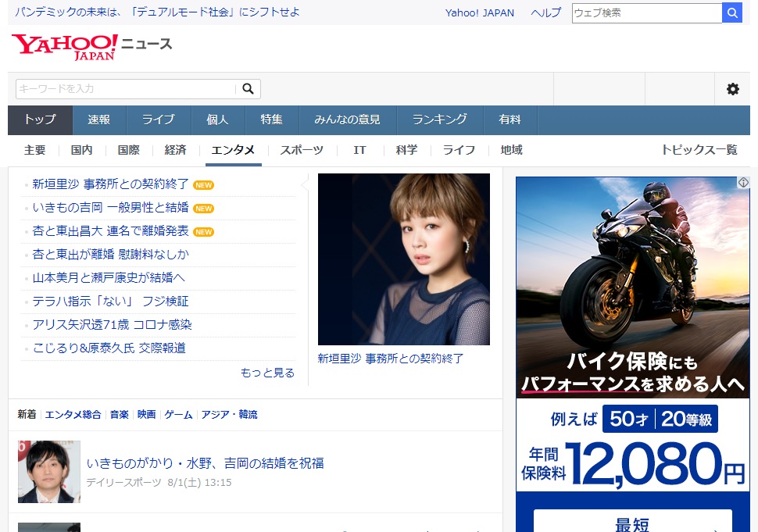Screen dimensions: 758x532
Task: Open the 経済 category
Action: (x=176, y=150)
